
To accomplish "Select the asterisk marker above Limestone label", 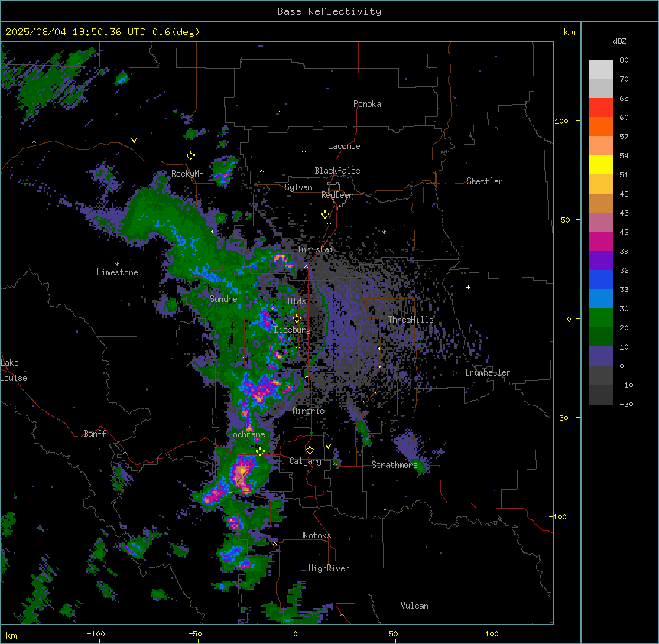I will 117,265.
